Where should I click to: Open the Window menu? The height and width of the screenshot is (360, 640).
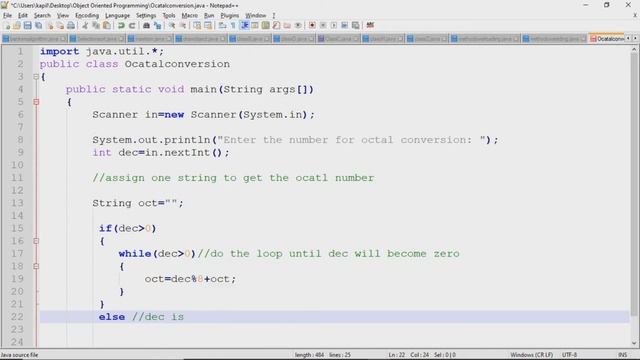[256, 16]
